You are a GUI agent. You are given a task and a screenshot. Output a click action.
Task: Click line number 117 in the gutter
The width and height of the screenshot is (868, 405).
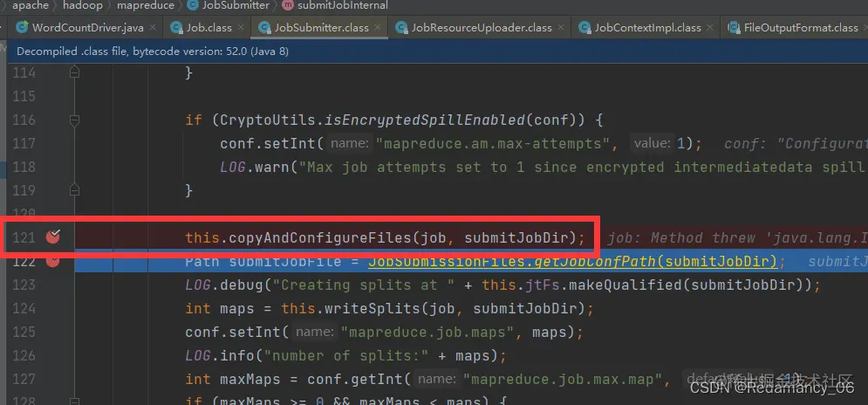24,143
